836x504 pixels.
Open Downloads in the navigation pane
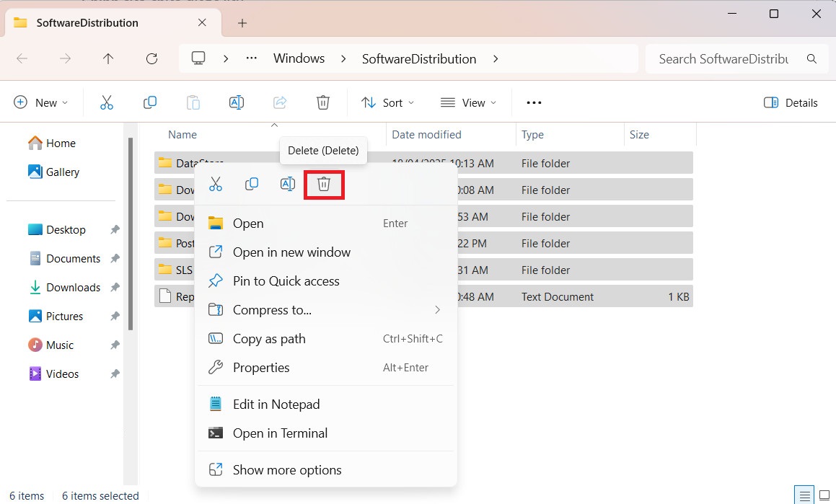[x=64, y=287]
